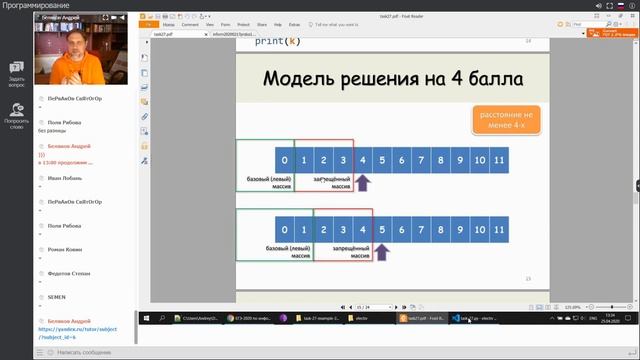
Task: Open the Extras ribbon tab
Action: tap(294, 24)
